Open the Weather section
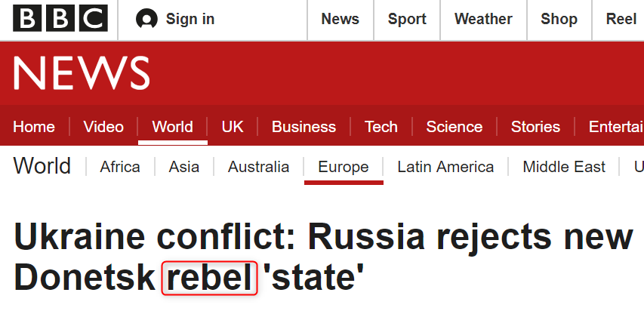Image resolution: width=644 pixels, height=311 pixels. point(483,20)
